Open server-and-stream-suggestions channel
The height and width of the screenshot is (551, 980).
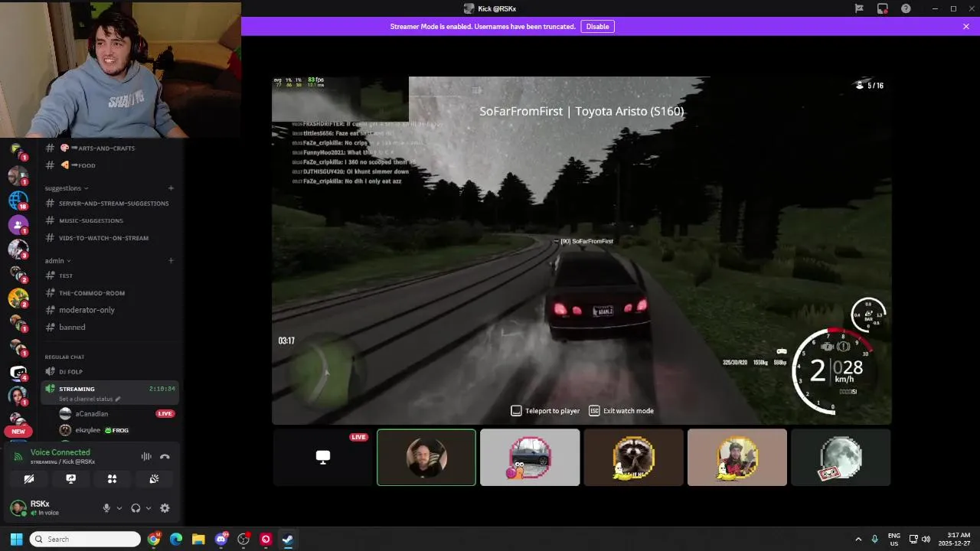point(109,204)
